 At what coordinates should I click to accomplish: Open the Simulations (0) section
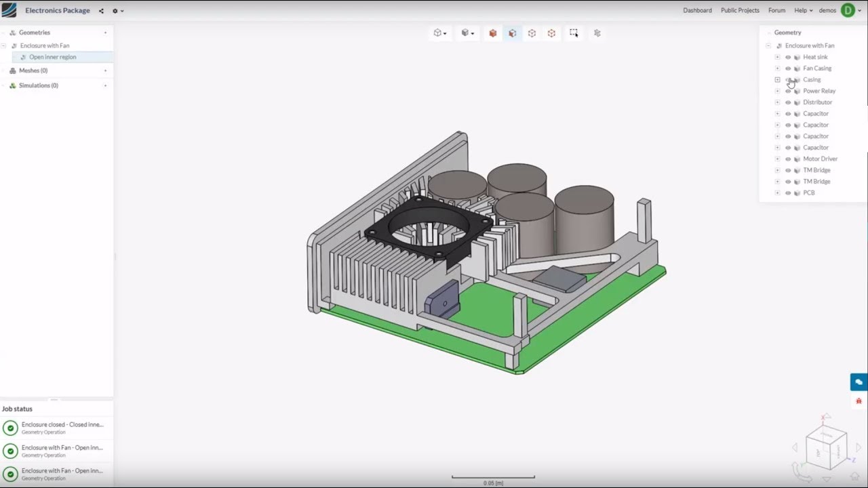tap(39, 85)
